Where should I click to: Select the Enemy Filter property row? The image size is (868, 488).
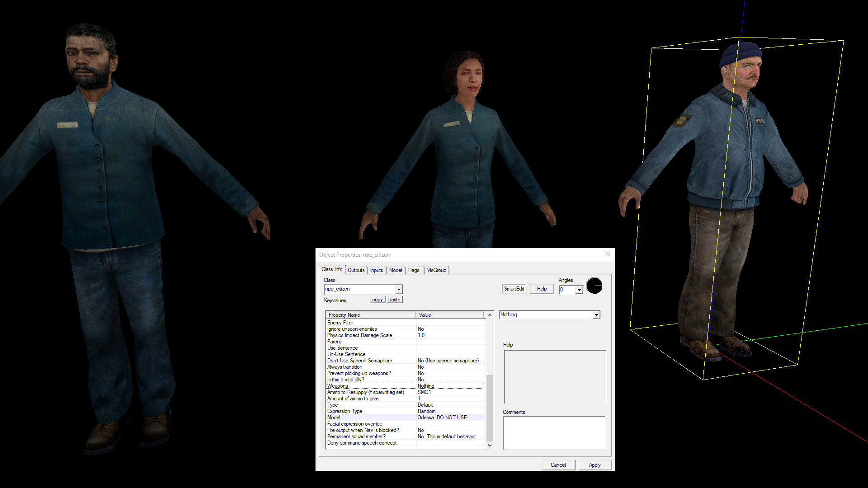pyautogui.click(x=405, y=323)
